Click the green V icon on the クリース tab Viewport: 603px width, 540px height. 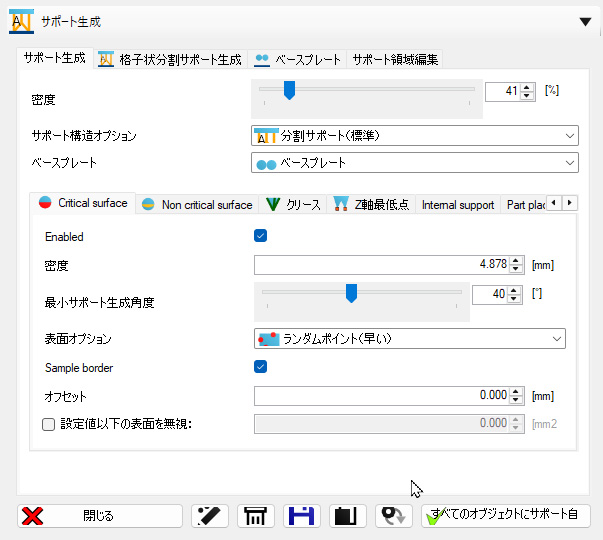273,204
